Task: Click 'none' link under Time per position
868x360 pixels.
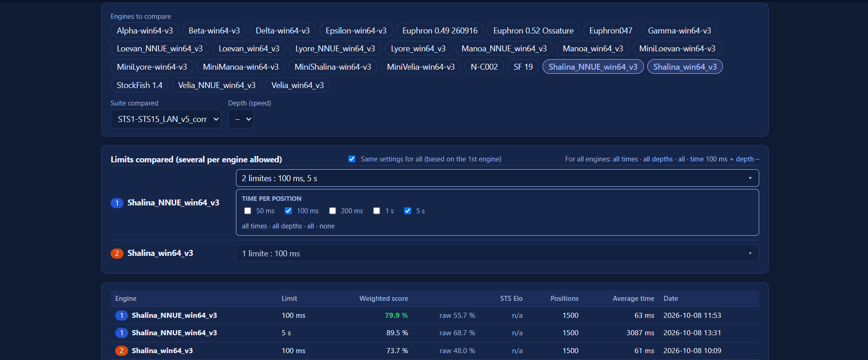Action: [x=327, y=226]
